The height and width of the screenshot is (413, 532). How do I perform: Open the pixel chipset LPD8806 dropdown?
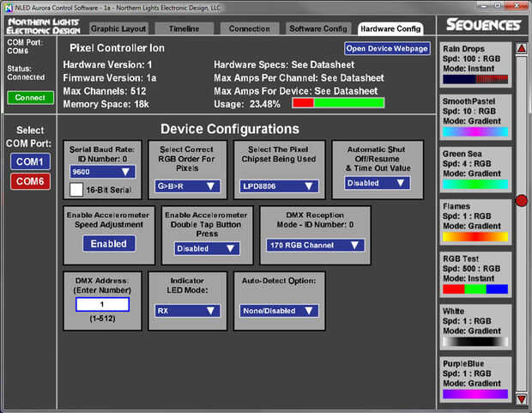[x=279, y=186]
